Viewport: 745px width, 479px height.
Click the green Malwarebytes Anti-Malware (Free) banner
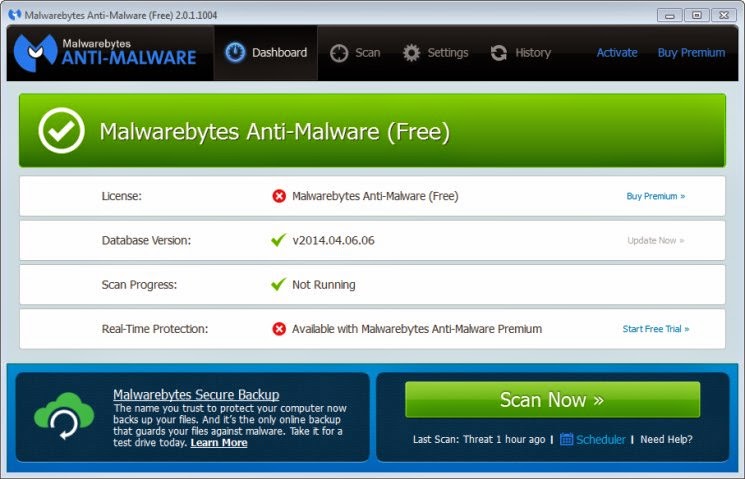[372, 131]
